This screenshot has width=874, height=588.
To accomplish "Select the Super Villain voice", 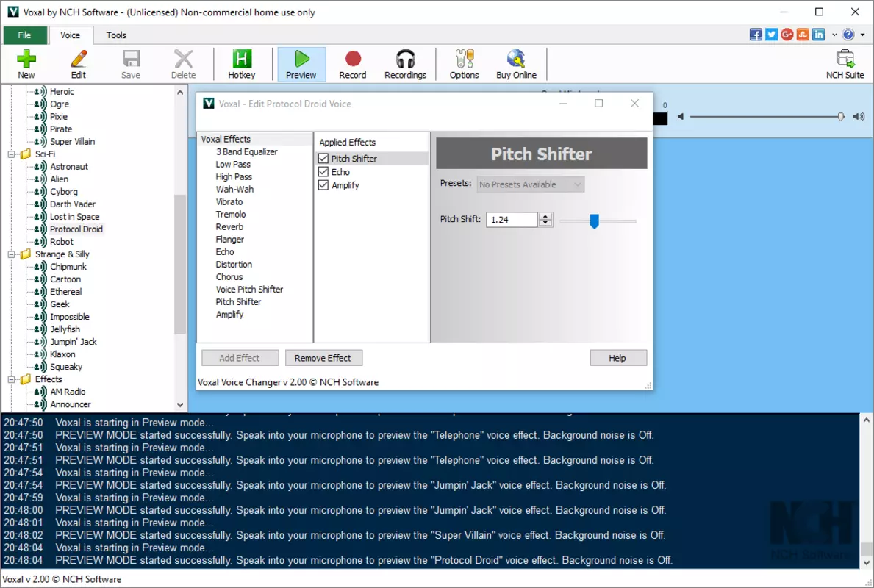I will 72,142.
